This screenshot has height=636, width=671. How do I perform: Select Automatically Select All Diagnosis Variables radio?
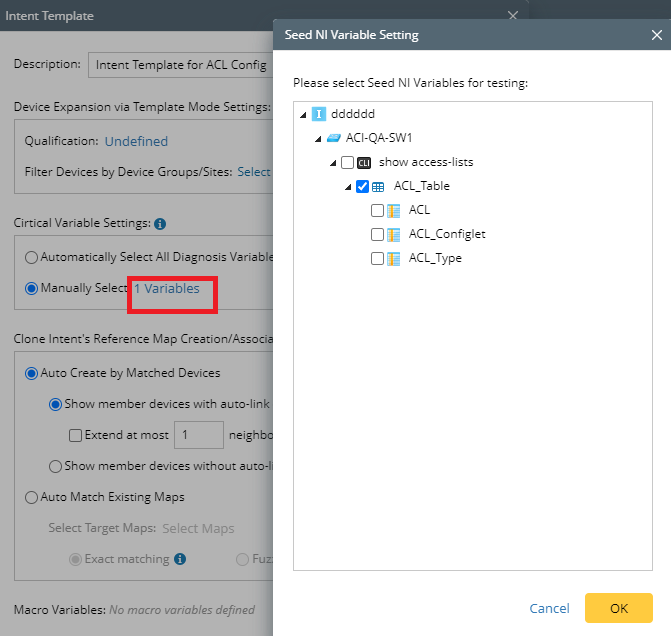point(31,257)
